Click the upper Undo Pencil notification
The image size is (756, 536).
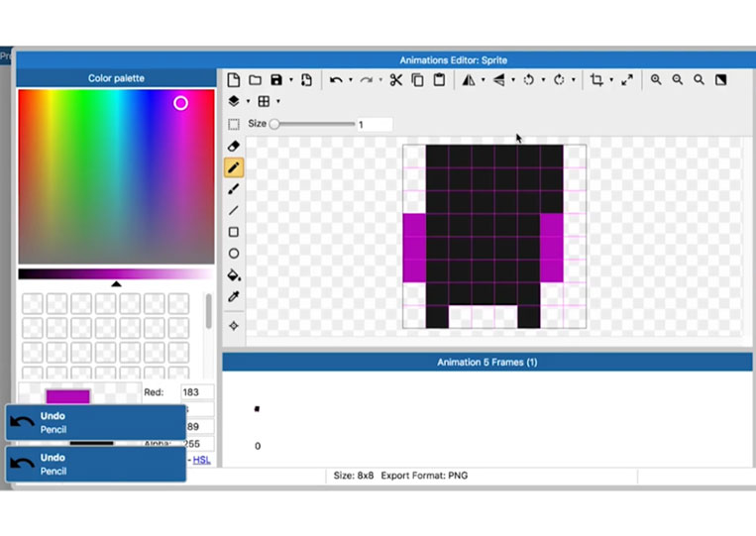coord(95,423)
